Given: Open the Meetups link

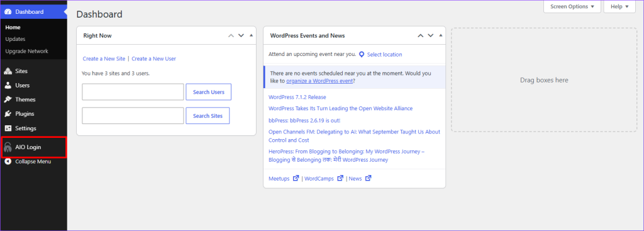Looking at the screenshot, I should point(279,179).
